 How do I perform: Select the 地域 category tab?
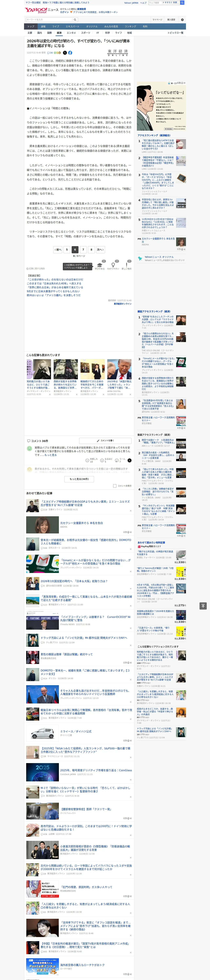tap(129, 33)
